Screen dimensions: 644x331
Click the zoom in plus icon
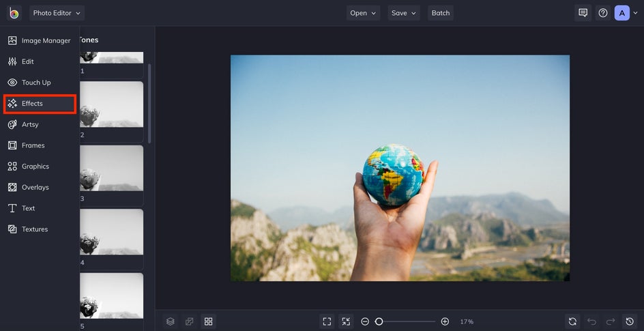click(x=445, y=321)
